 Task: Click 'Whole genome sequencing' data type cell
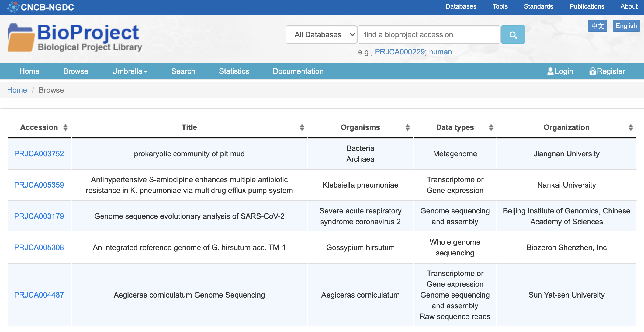click(x=455, y=247)
